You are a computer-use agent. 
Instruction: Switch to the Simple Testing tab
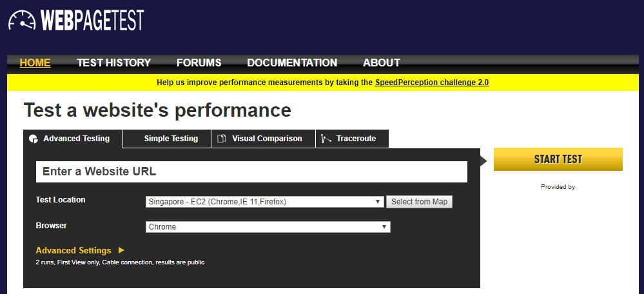167,139
